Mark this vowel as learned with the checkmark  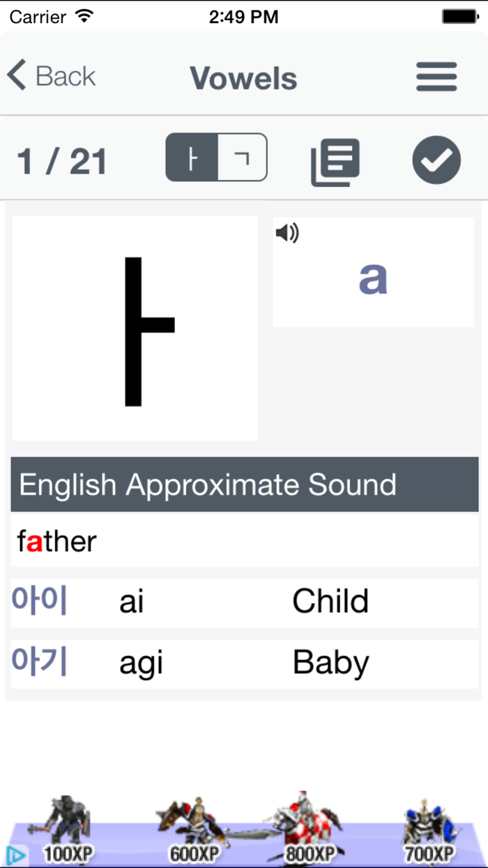[x=436, y=160]
